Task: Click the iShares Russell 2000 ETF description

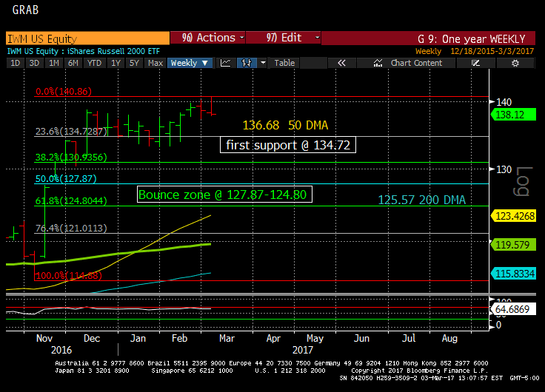Action: 113,51
